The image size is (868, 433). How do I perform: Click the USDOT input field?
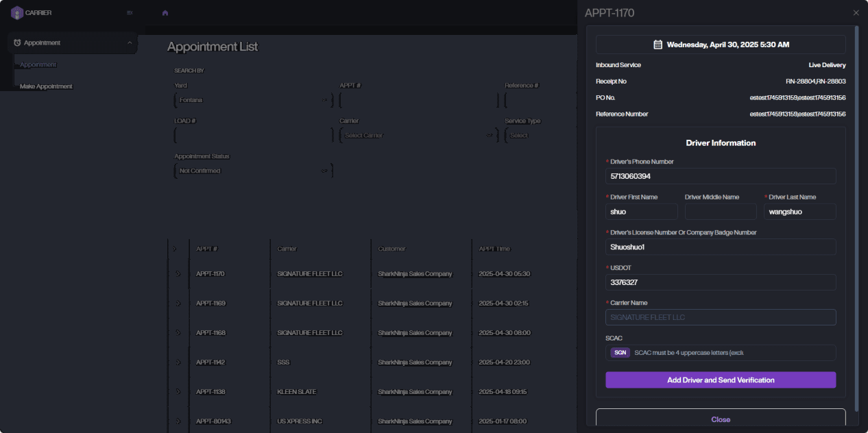click(x=720, y=282)
